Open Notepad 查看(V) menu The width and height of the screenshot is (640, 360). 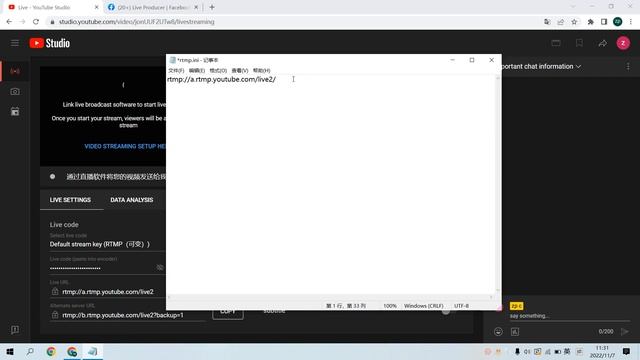coord(240,71)
